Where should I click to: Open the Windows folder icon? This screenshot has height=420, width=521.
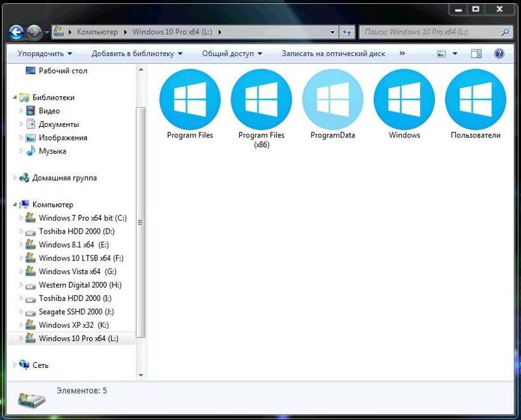coord(404,99)
